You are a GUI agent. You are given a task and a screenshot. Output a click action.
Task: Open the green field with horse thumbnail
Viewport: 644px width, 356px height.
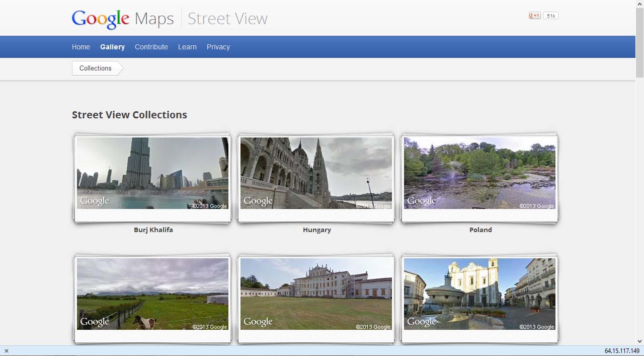[x=152, y=294]
